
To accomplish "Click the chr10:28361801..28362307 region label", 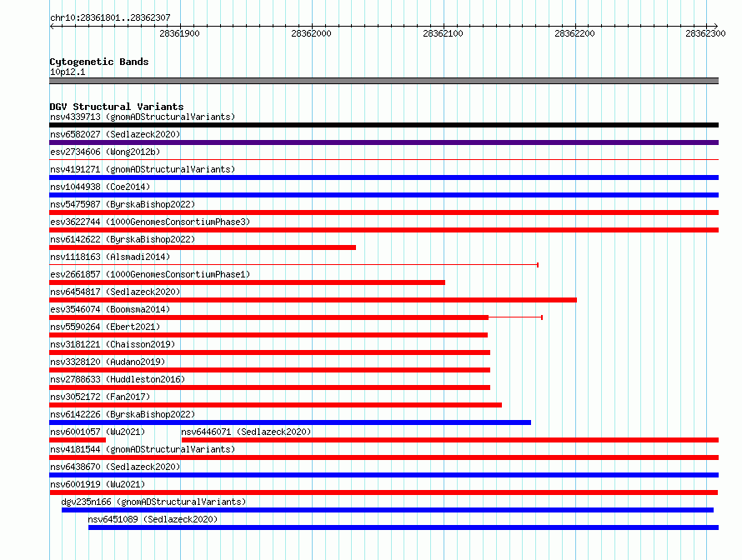I will [110, 17].
